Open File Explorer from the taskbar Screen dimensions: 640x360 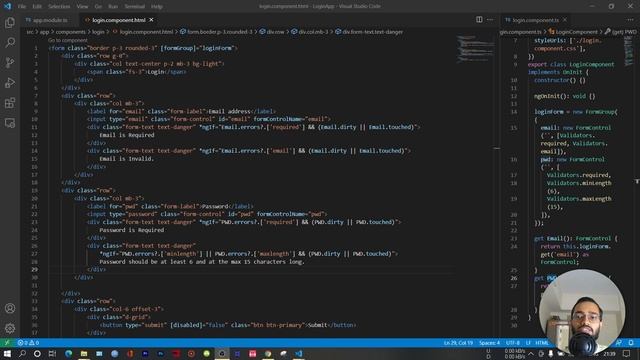click(x=84, y=353)
